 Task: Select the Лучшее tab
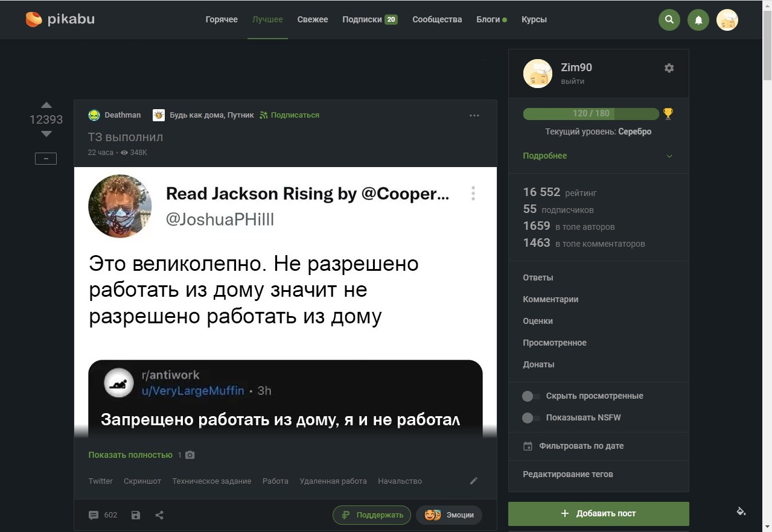point(267,19)
